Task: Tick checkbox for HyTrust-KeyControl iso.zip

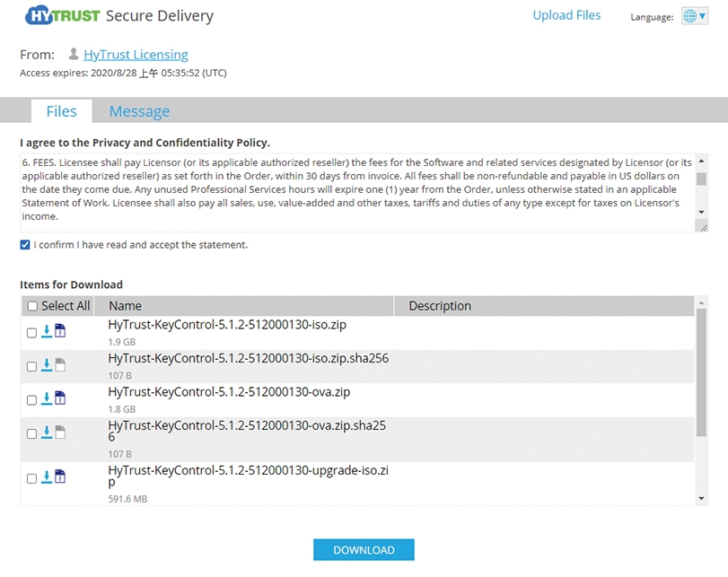Action: 31,333
